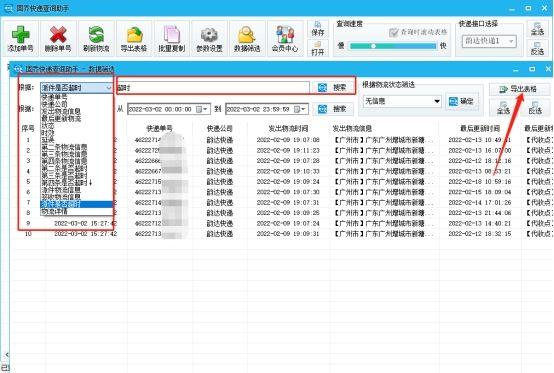This screenshot has height=373, width=554.
Task: Click 搜索 button beside the date range
Action: (332, 109)
